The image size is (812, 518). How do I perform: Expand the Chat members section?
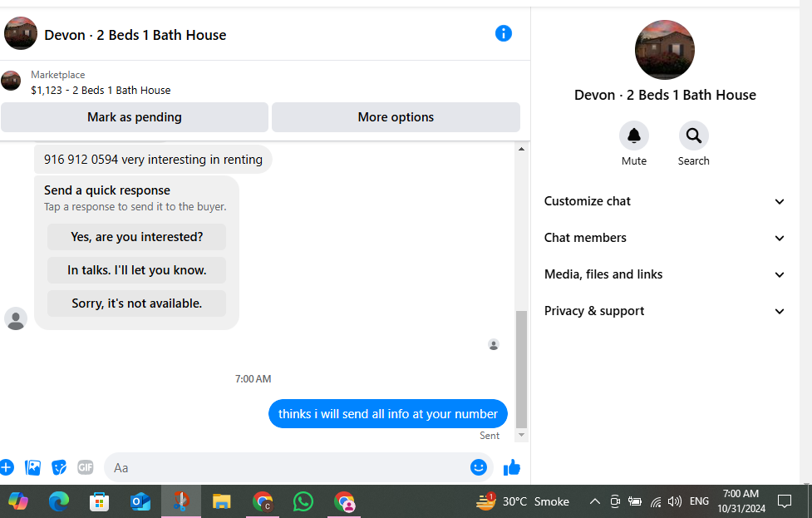pos(664,238)
